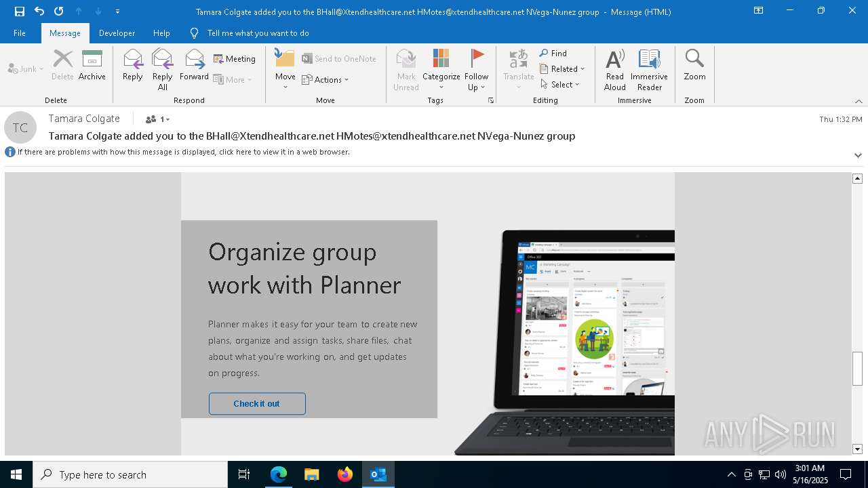The image size is (868, 488).
Task: Click Reply All
Action: pyautogui.click(x=163, y=69)
